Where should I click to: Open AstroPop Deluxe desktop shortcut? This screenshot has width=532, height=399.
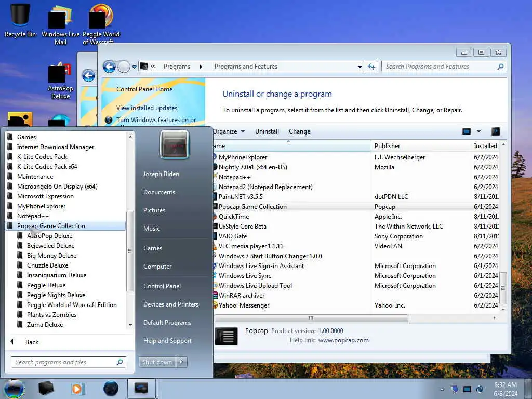(x=60, y=81)
